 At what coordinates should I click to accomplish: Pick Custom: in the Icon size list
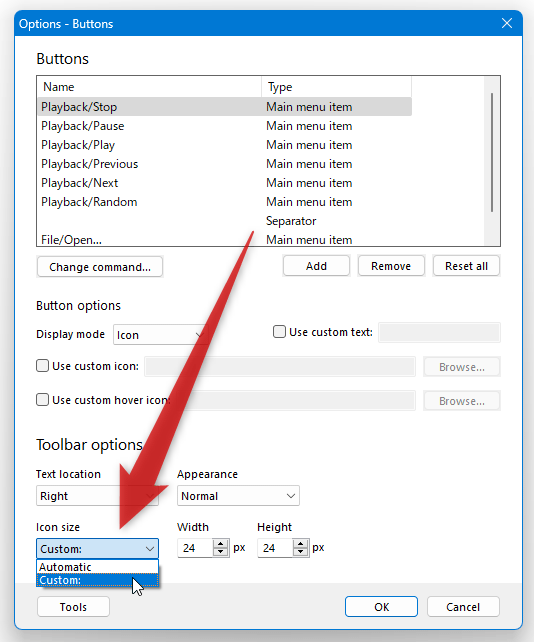(97, 580)
